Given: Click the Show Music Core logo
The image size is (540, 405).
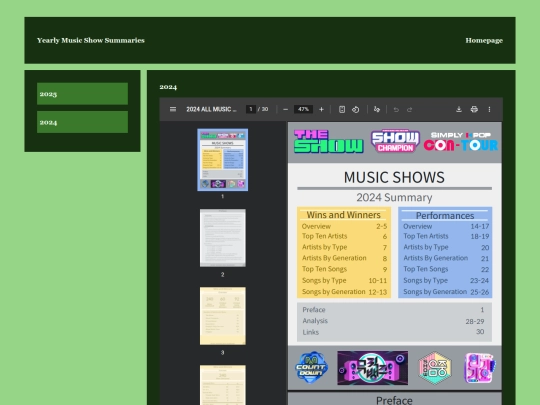Looking at the screenshot, I should tap(435, 368).
